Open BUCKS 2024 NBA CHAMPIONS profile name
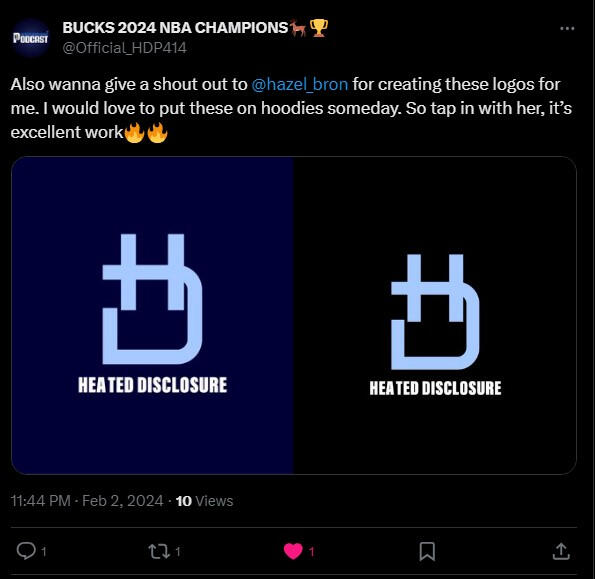595x579 pixels. click(x=175, y=28)
